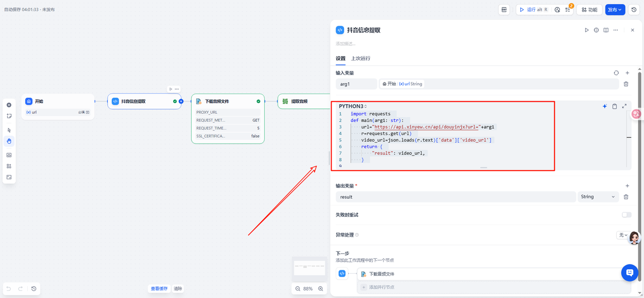Switch to the 上次运行 tab

point(361,58)
